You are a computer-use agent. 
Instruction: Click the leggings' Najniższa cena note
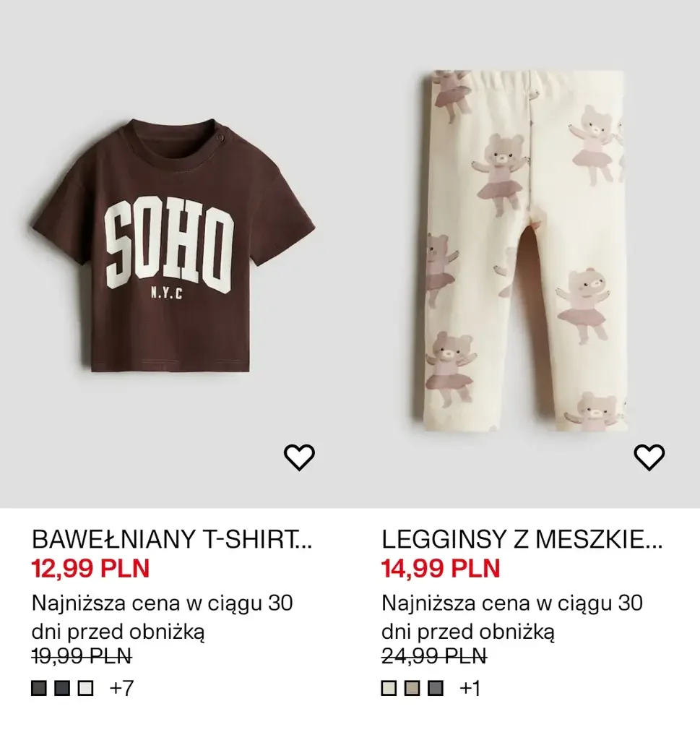coord(512,617)
